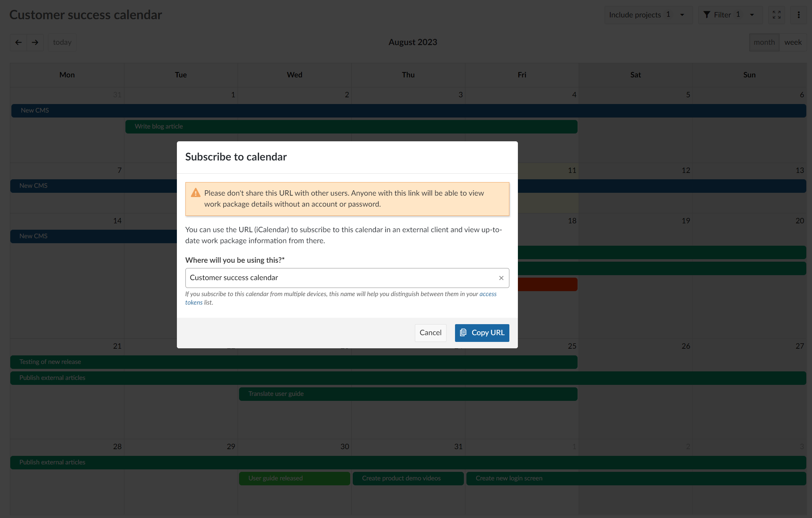Expand the Filter dropdown arrow
812x518 pixels.
[x=752, y=15]
